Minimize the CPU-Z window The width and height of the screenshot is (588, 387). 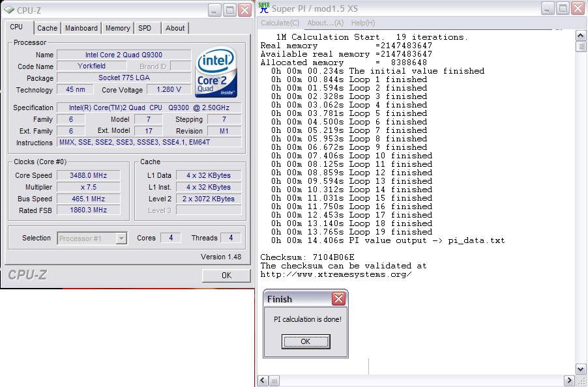214,10
